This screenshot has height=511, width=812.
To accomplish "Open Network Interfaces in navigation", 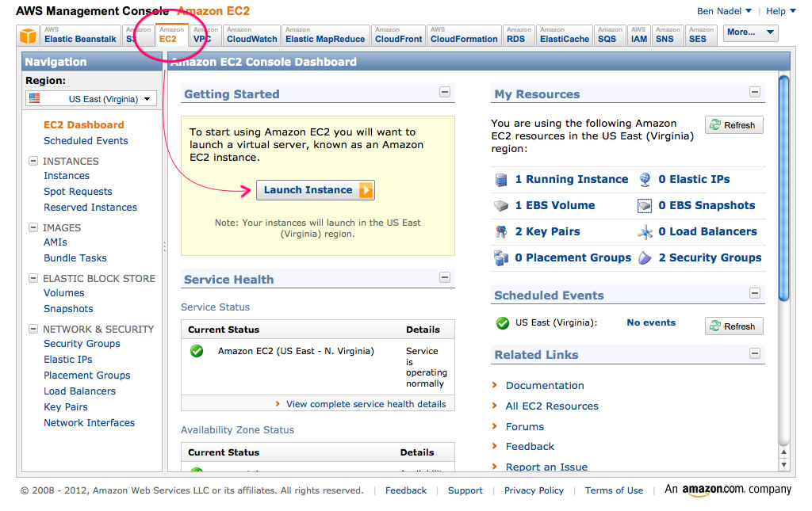I will click(x=89, y=423).
